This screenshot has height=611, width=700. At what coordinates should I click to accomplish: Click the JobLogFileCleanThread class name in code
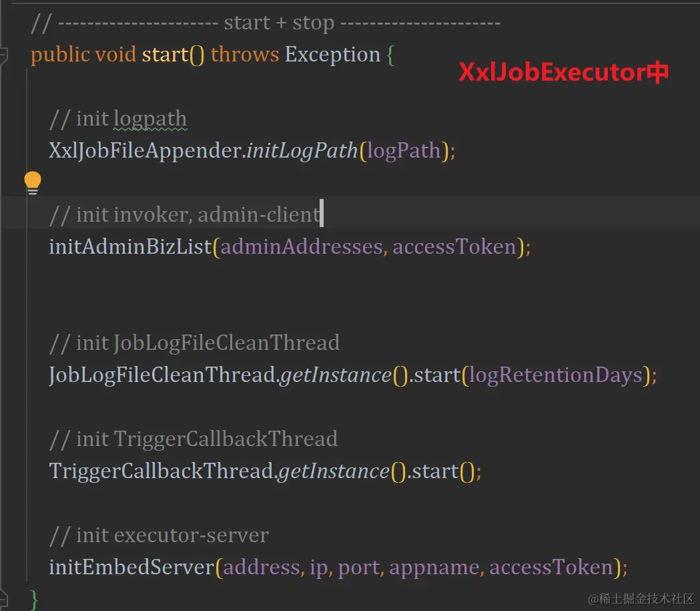tap(162, 375)
